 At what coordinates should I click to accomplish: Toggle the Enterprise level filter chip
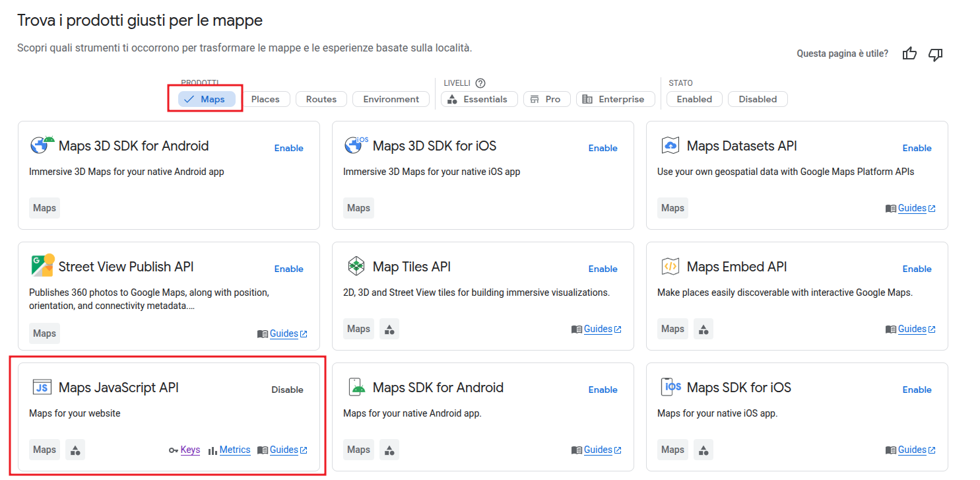616,99
